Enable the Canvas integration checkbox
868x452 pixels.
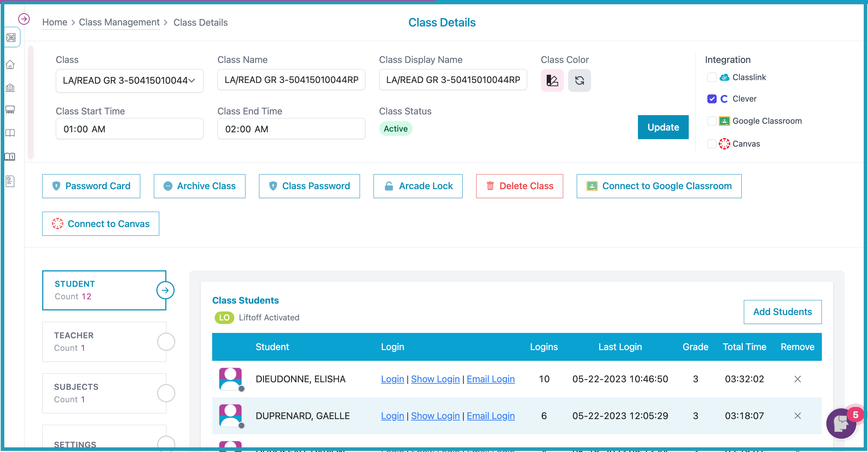[712, 144]
